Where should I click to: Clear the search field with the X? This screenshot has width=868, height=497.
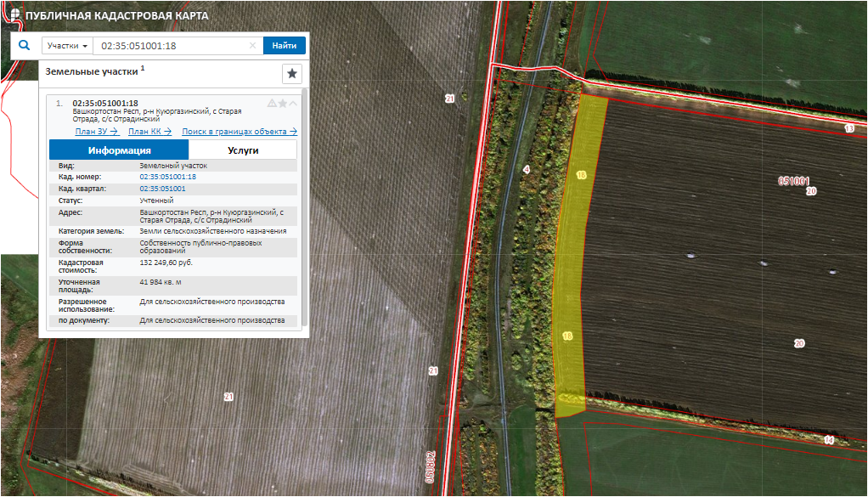coord(252,46)
